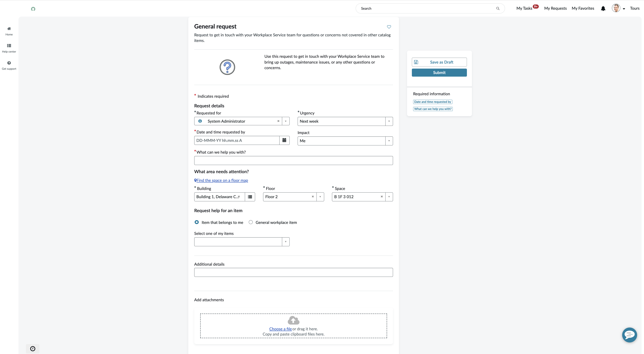The height and width of the screenshot is (354, 644).
Task: Jump to Date and time requested by tag
Action: pos(433,102)
